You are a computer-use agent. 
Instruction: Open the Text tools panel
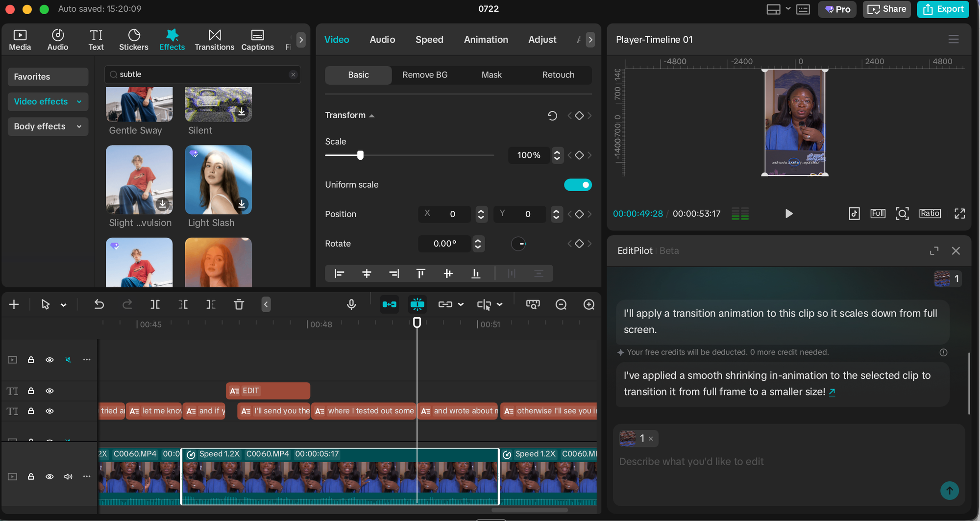(x=96, y=40)
